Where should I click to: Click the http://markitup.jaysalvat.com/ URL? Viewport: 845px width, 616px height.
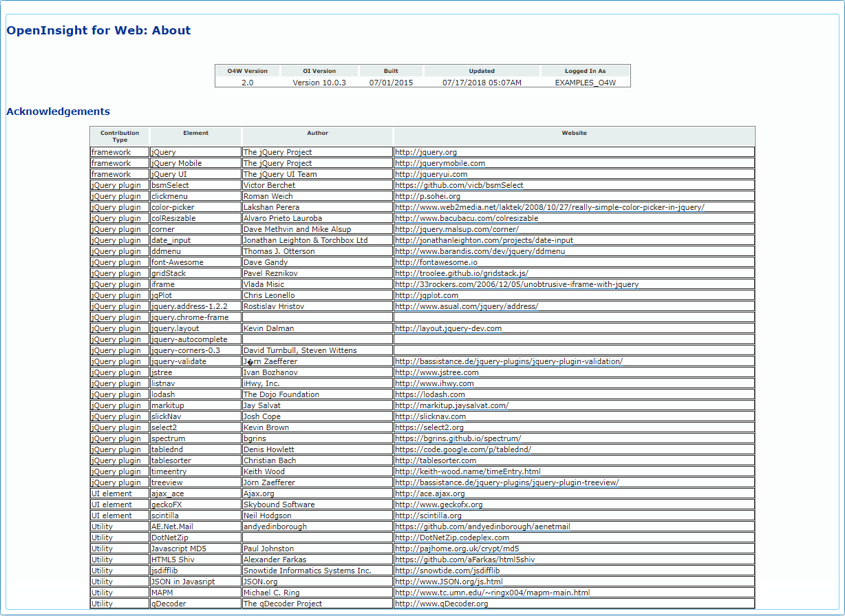(x=451, y=405)
